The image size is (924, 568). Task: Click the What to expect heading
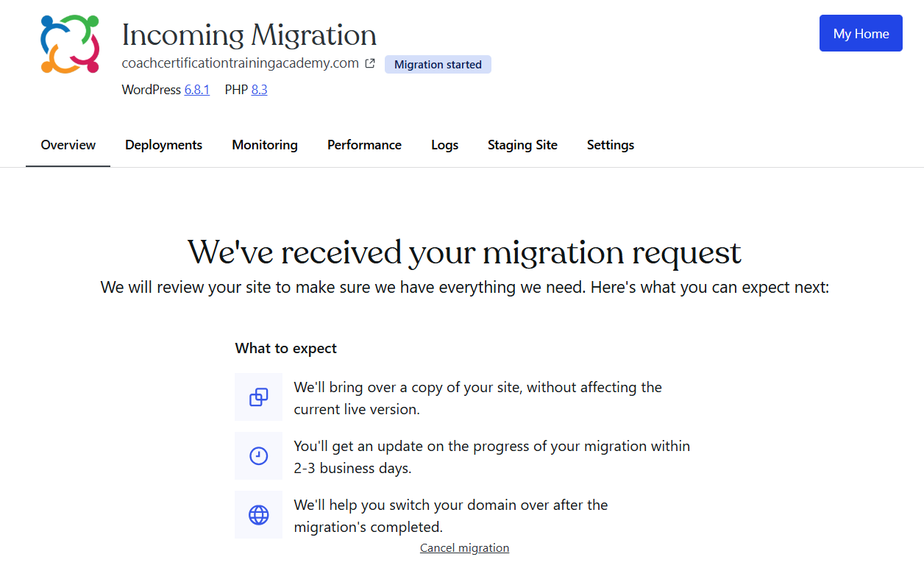pyautogui.click(x=286, y=348)
